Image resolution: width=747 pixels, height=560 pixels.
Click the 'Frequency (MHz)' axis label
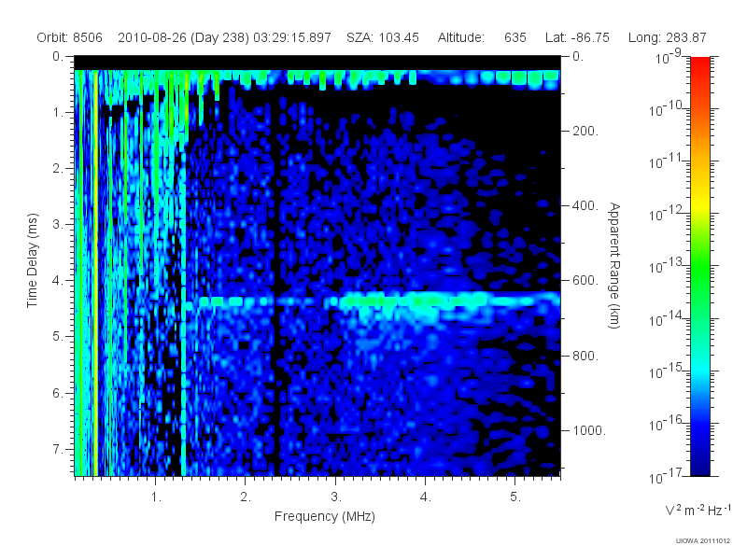coord(325,516)
